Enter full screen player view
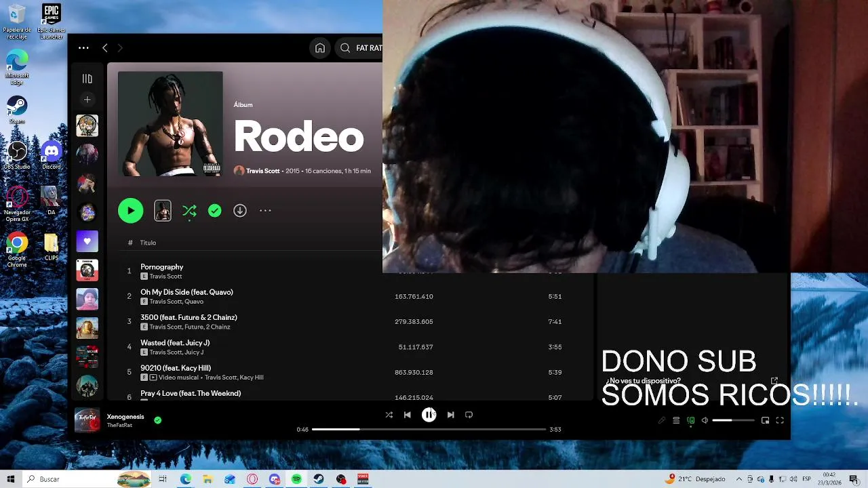The image size is (868, 488). 780,420
